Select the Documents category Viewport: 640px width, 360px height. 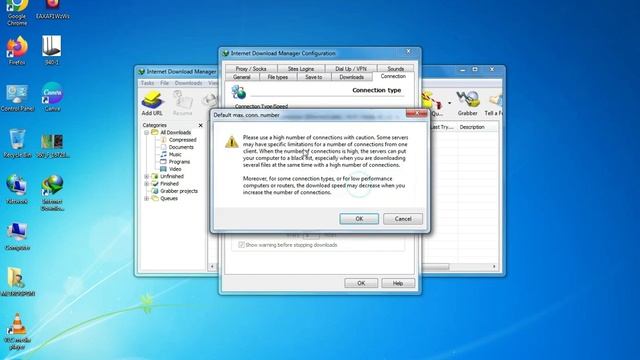click(181, 147)
